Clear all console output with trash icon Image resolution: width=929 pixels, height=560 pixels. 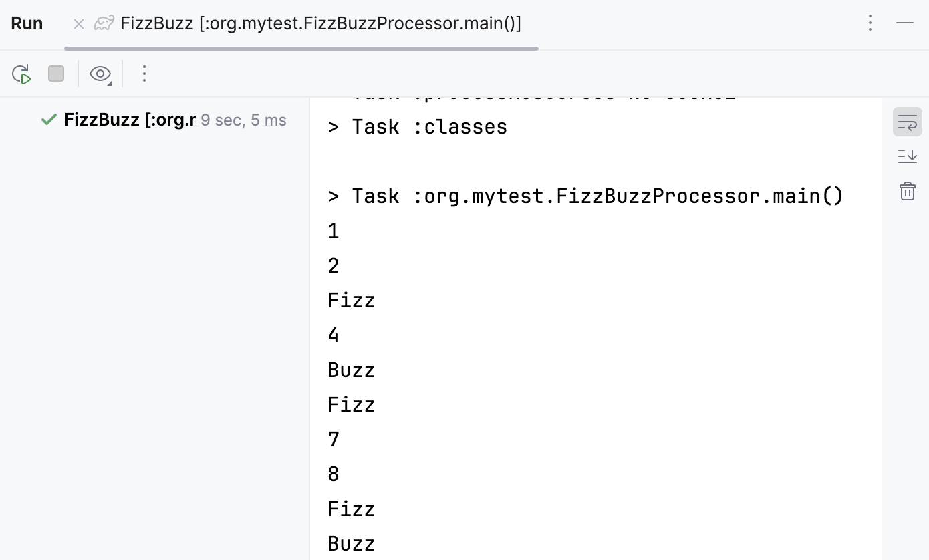(907, 191)
